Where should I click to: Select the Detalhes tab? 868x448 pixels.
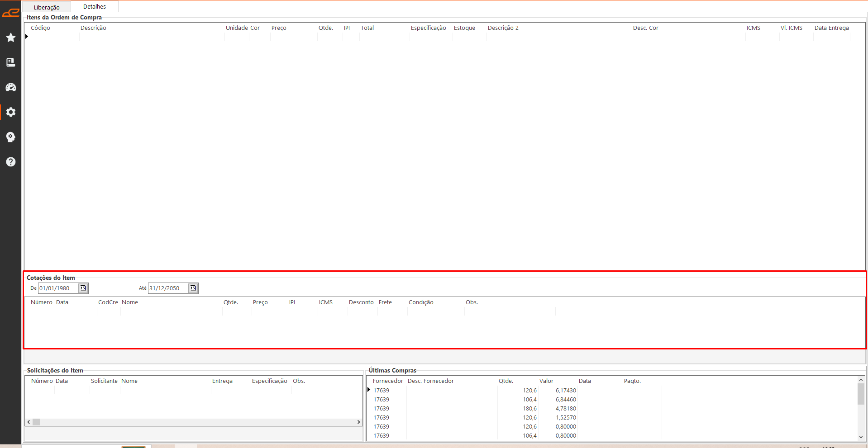[95, 7]
